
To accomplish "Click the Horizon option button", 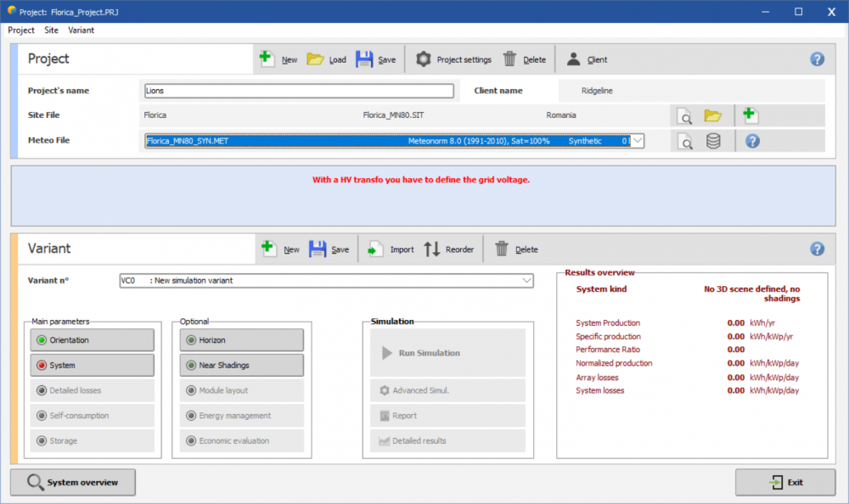I will [241, 340].
